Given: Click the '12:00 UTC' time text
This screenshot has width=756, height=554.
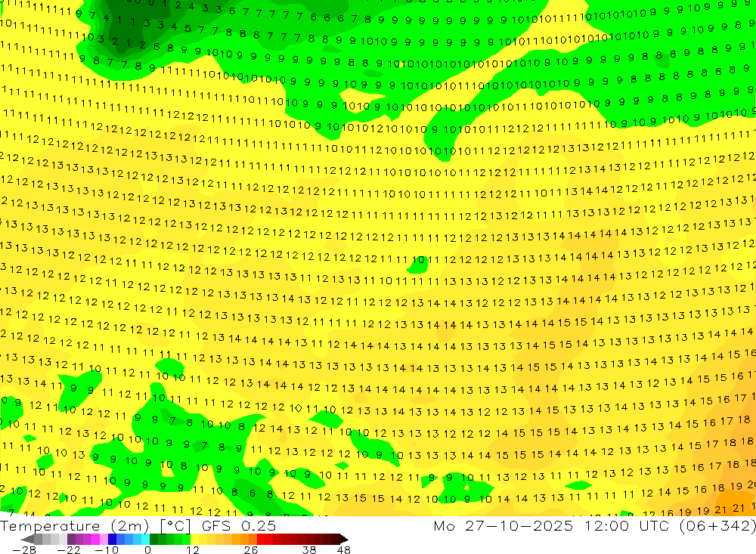Looking at the screenshot, I should pyautogui.click(x=628, y=525).
